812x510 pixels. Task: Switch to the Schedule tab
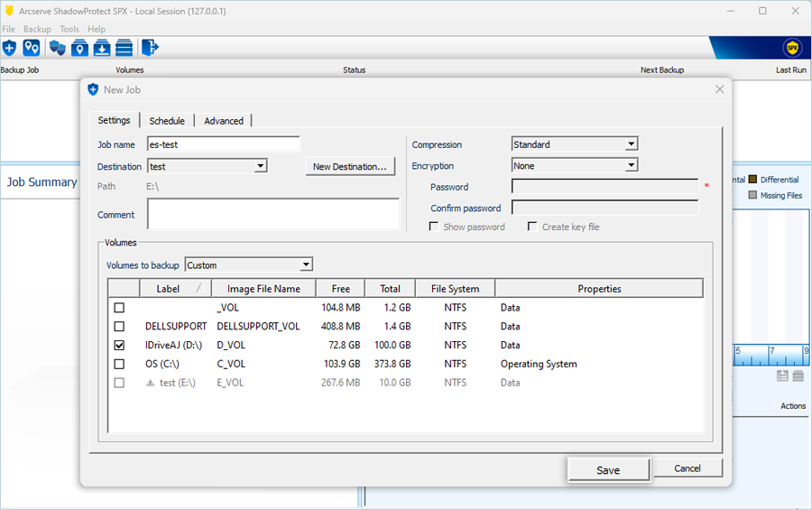click(167, 121)
